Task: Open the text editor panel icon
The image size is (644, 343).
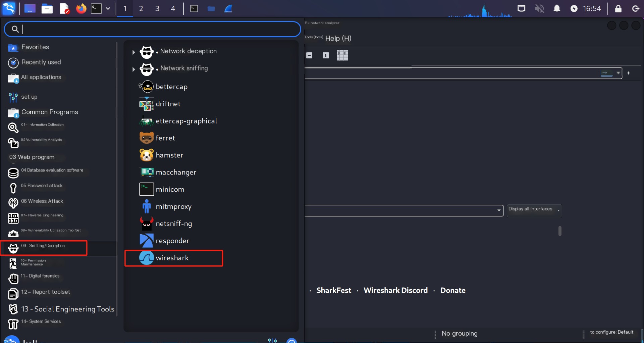Action: pyautogui.click(x=64, y=9)
